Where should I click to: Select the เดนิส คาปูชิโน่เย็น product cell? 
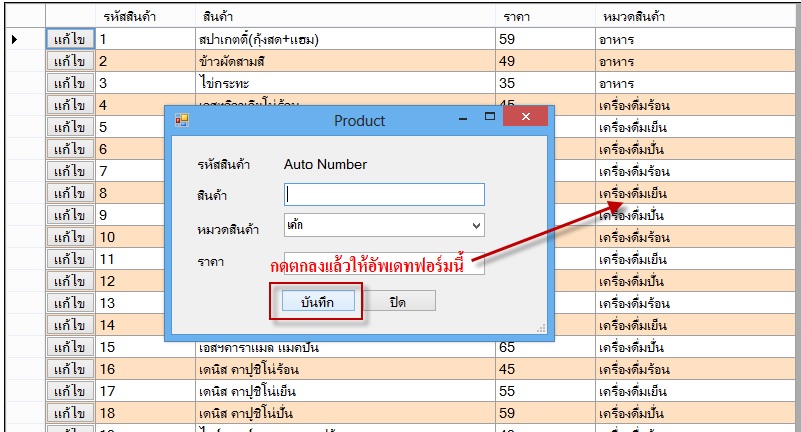click(x=345, y=391)
